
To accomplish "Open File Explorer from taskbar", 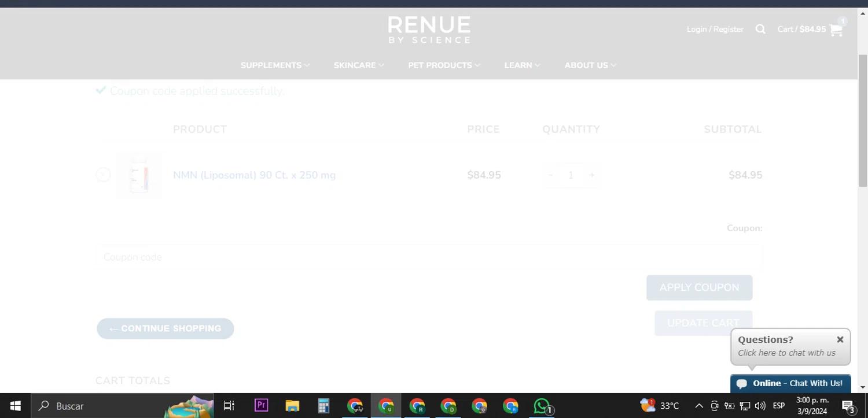I will pyautogui.click(x=292, y=406).
